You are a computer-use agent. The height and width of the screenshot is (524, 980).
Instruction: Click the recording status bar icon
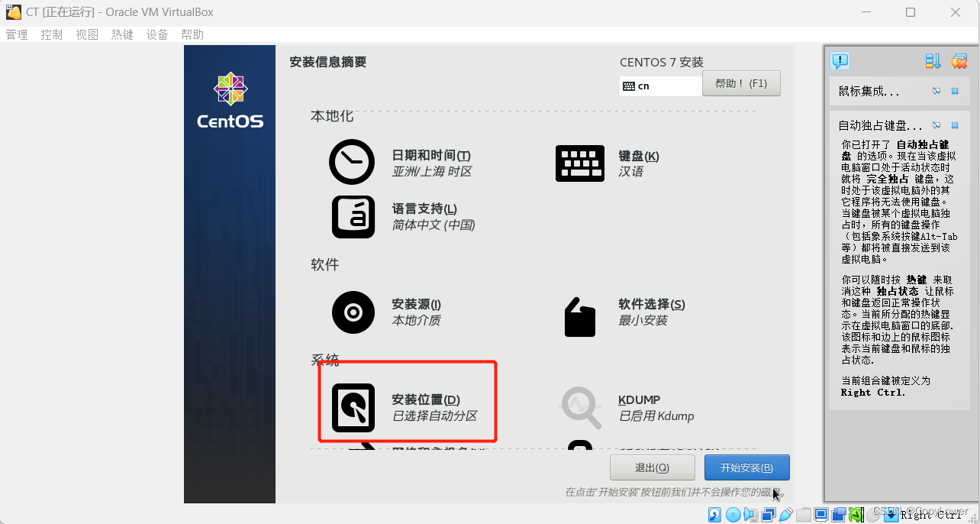(x=839, y=515)
